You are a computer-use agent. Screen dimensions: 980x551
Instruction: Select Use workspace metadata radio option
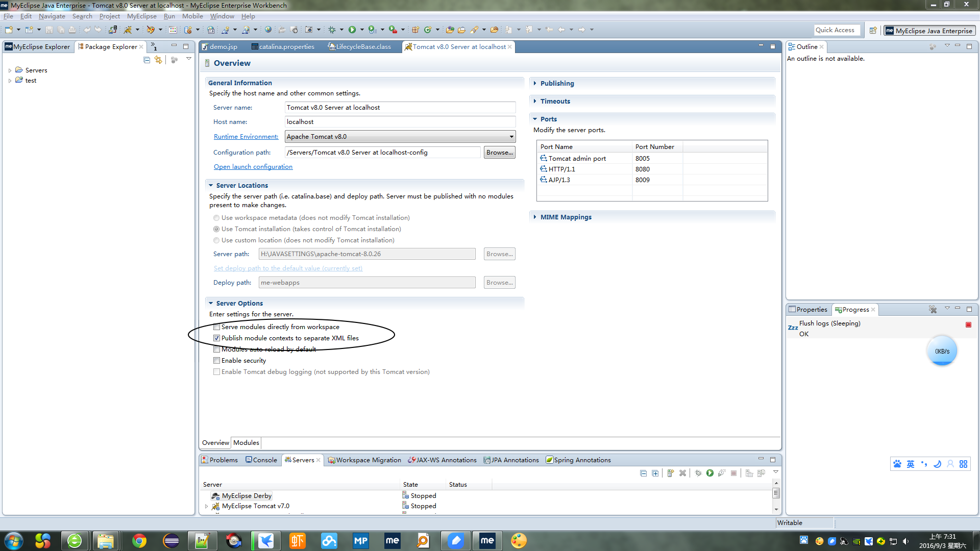(x=216, y=218)
